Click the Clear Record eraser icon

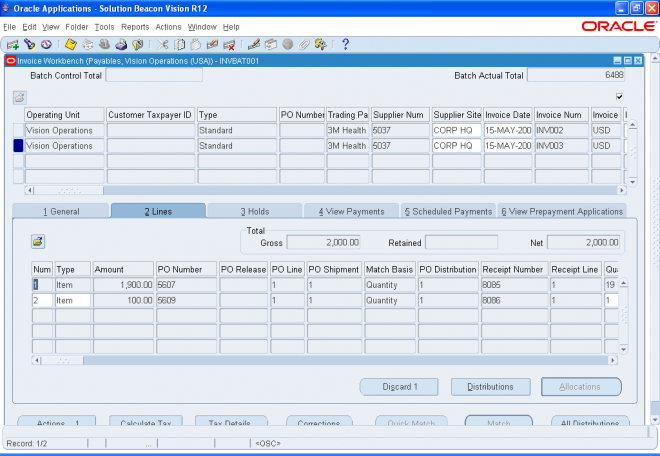(212, 44)
